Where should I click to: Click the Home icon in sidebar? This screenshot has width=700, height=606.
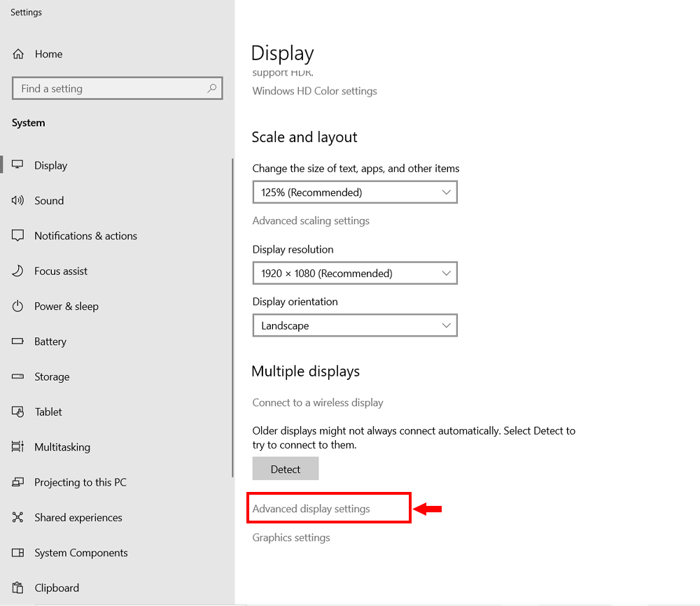click(19, 54)
